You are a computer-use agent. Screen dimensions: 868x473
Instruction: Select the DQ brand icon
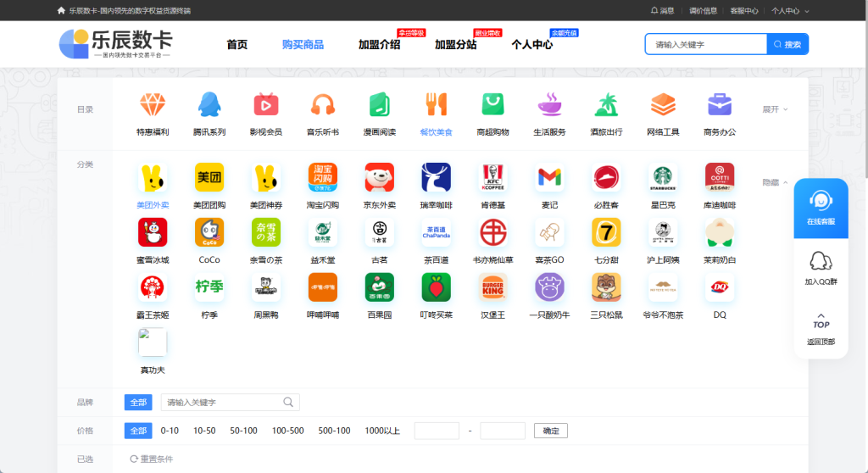(x=720, y=287)
